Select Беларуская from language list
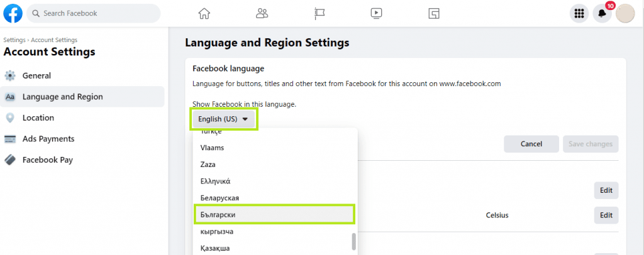This screenshot has width=644, height=255. 275,198
